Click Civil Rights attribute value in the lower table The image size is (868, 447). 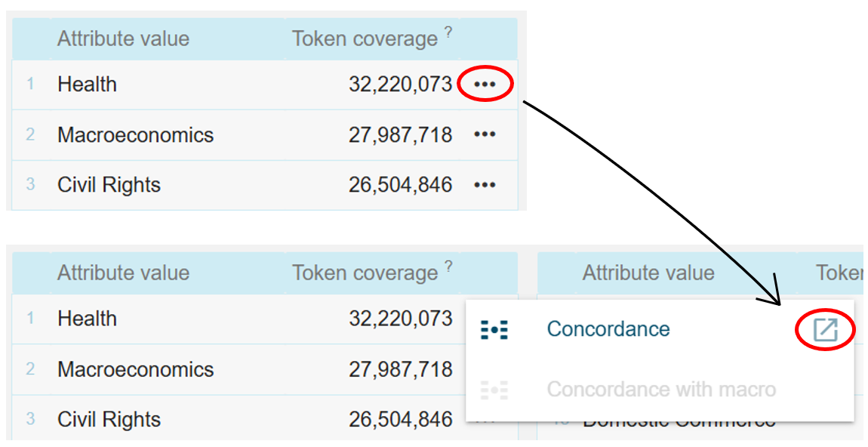pyautogui.click(x=109, y=419)
